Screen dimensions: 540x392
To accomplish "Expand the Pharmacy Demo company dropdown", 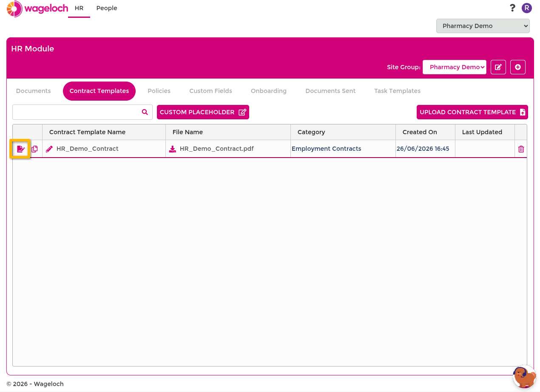I will 483,26.
